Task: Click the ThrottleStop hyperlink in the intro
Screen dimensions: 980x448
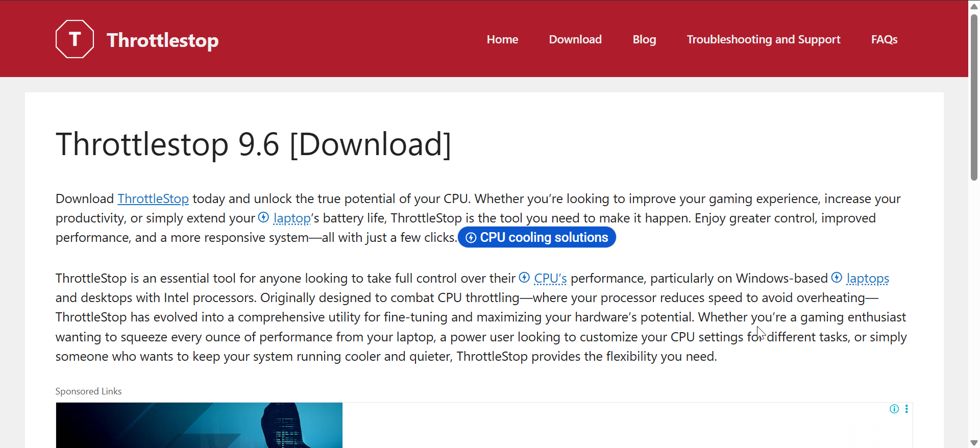Action: [x=153, y=198]
